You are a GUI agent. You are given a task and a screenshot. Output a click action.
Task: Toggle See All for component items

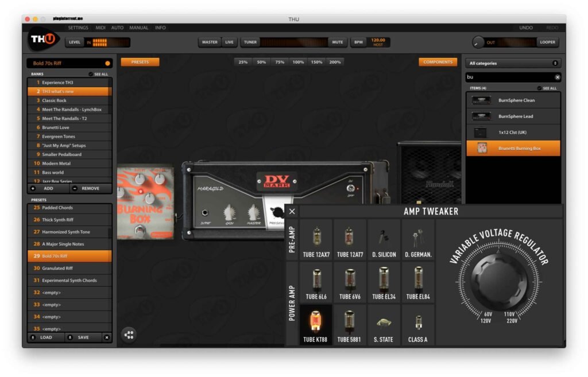(547, 88)
